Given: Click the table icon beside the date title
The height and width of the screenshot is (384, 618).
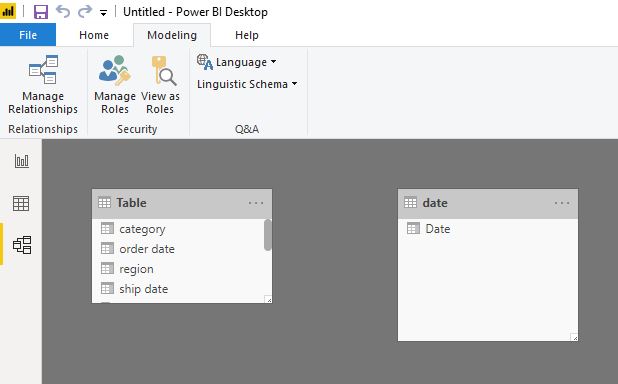Looking at the screenshot, I should (x=410, y=203).
